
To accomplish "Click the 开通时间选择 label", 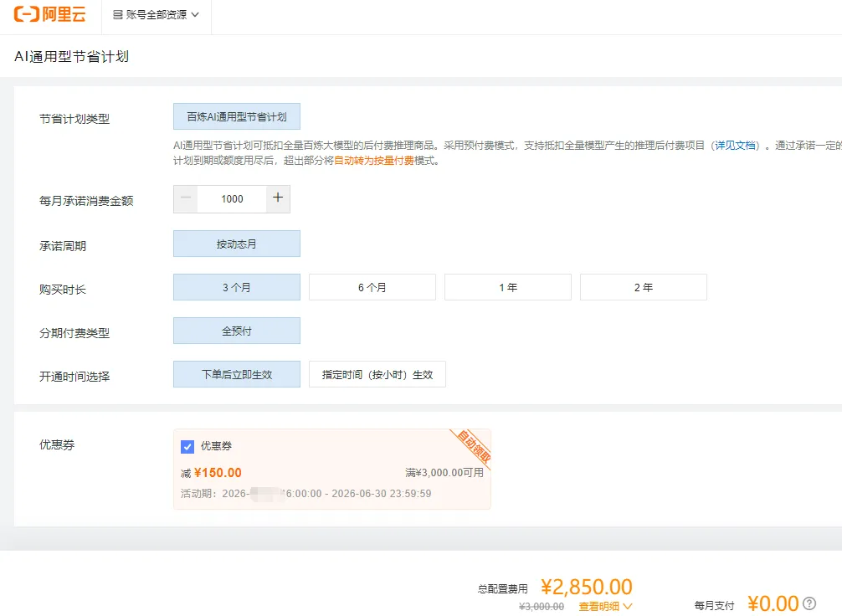I will tap(74, 377).
